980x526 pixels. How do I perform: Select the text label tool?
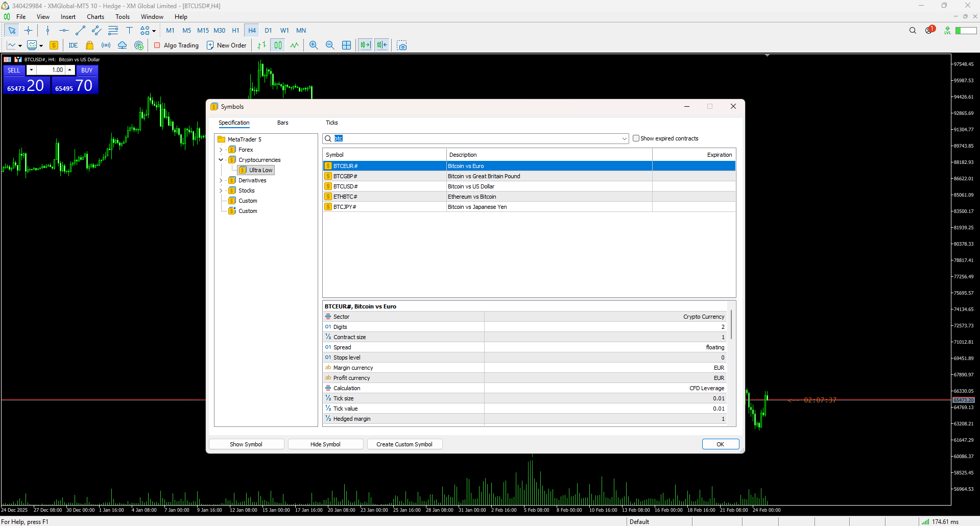[x=129, y=31]
